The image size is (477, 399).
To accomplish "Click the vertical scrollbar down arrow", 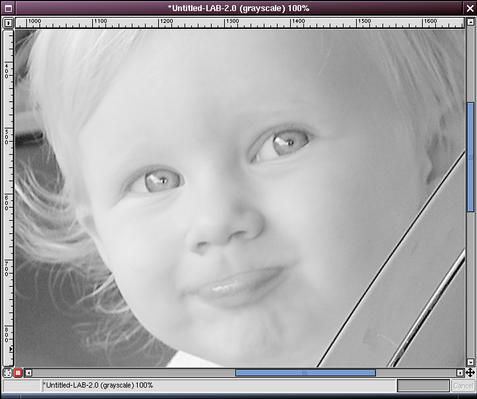I will 470,362.
